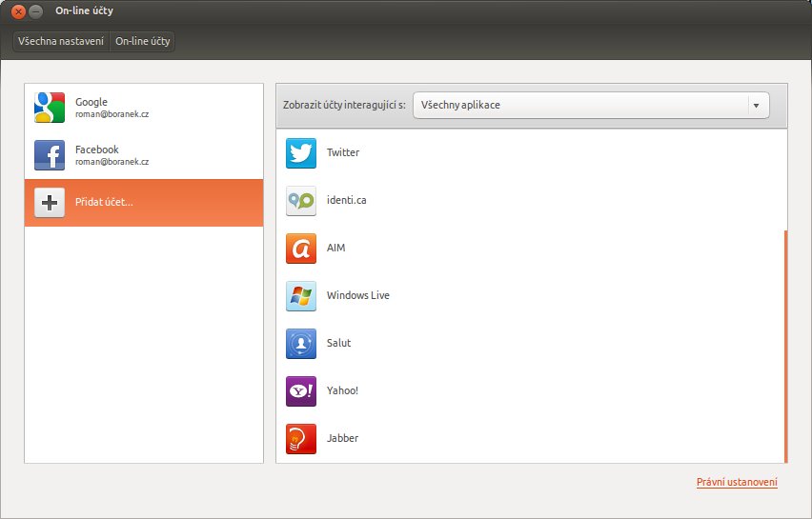Screen dimensions: 812x519
Task: Select the Přidat účet... label
Action: (x=104, y=202)
